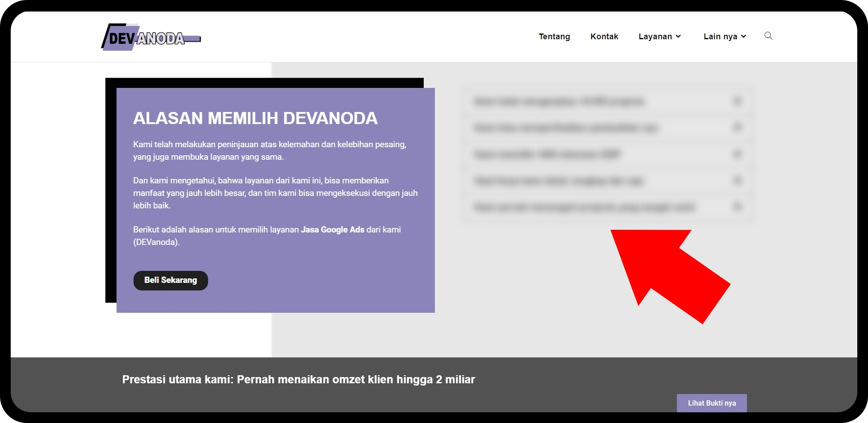Image resolution: width=868 pixels, height=423 pixels.
Task: Expand the first blurred accordion row
Action: pyautogui.click(x=608, y=101)
